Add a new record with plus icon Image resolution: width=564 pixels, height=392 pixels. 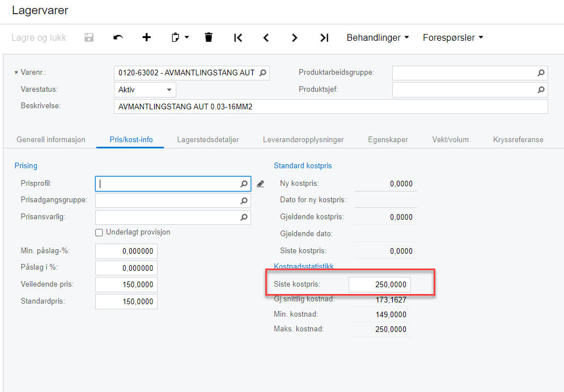point(146,37)
